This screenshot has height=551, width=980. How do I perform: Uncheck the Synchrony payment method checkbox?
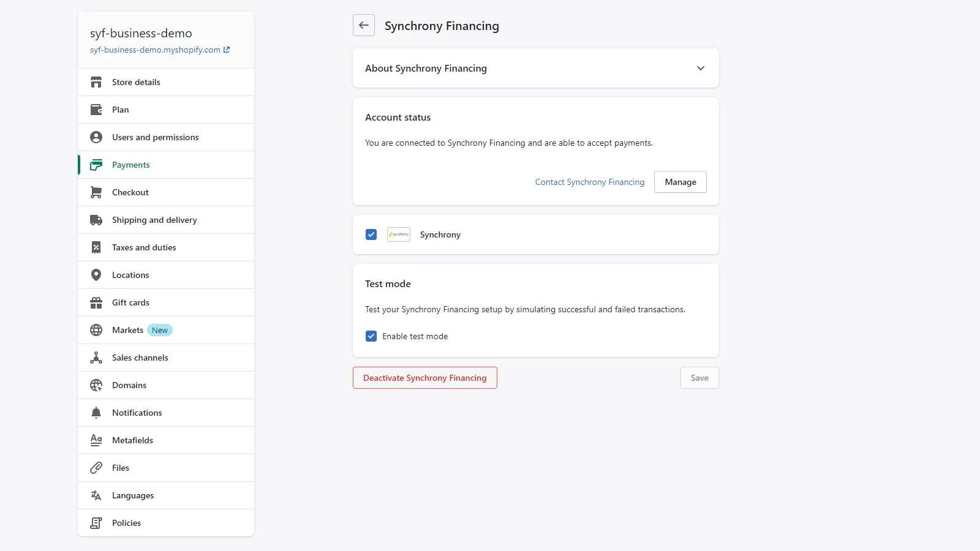tap(371, 234)
